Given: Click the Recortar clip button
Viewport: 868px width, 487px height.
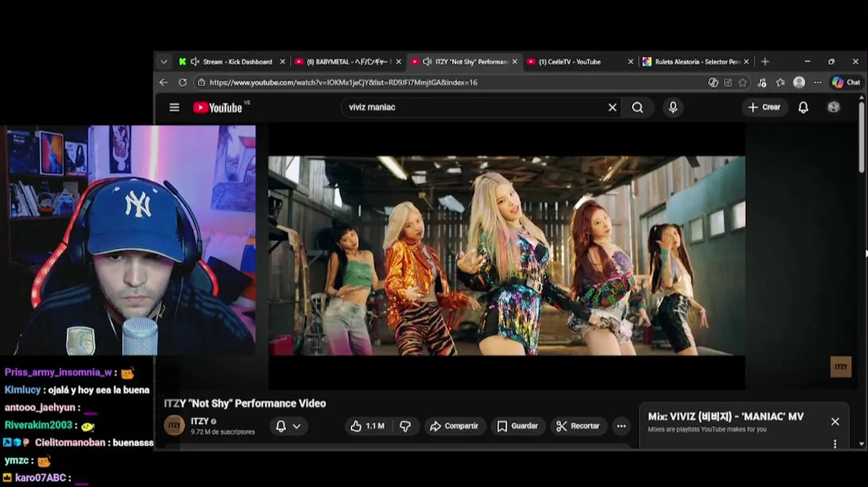Looking at the screenshot, I should tap(578, 426).
